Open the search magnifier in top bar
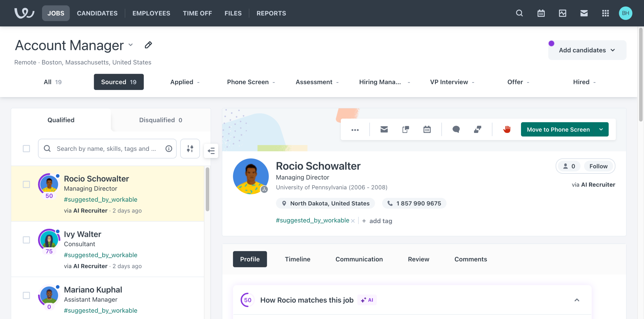 click(x=519, y=13)
